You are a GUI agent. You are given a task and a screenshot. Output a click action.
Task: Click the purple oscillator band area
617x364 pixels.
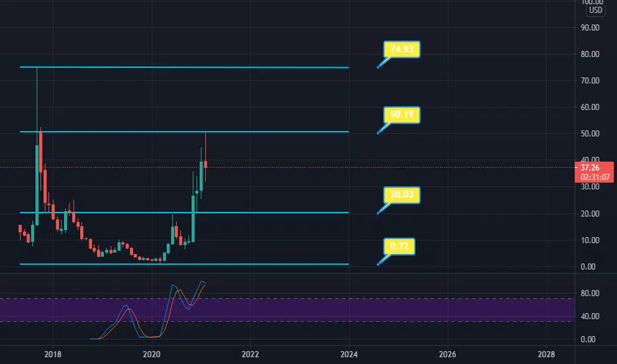[x=287, y=310]
